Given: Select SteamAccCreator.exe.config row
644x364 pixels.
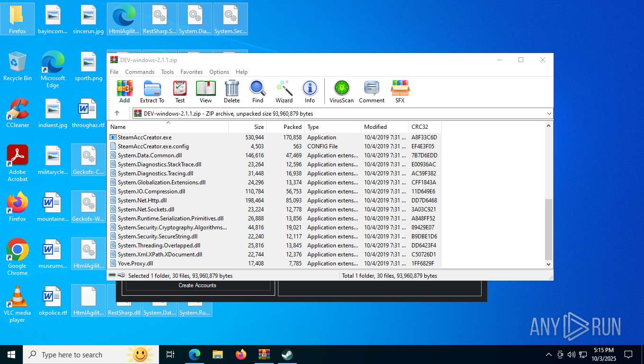Looking at the screenshot, I should (275, 146).
